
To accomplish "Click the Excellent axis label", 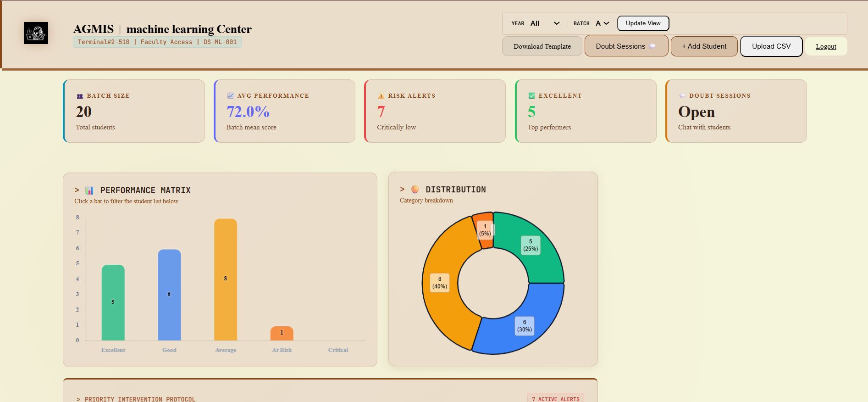I will click(113, 350).
